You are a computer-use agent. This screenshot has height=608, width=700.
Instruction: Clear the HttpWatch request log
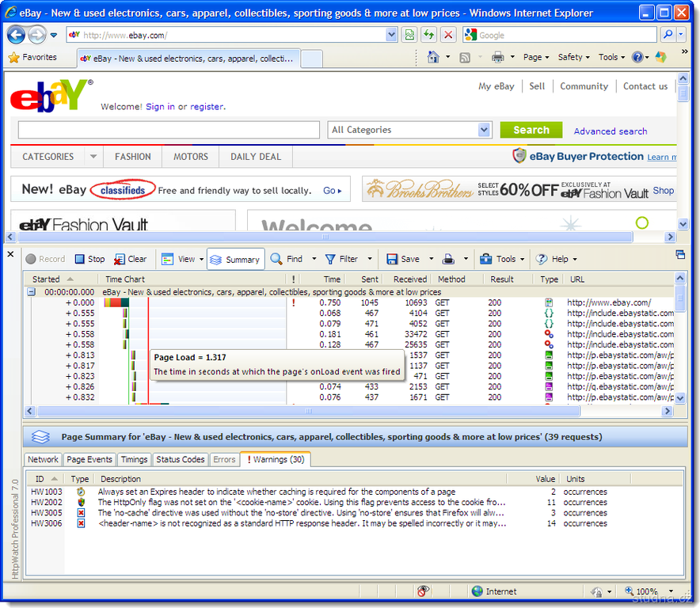click(131, 259)
